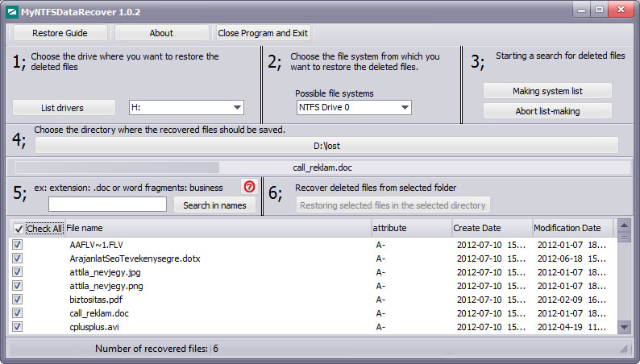Untick the cplusplus.avi checkbox
The height and width of the screenshot is (364, 640).
point(18,326)
